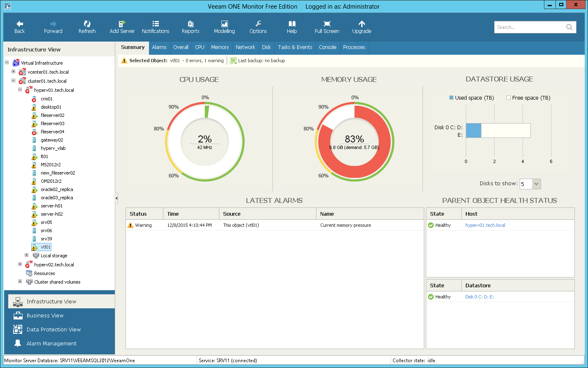
Task: Open the Tasks & Events tab
Action: click(295, 47)
